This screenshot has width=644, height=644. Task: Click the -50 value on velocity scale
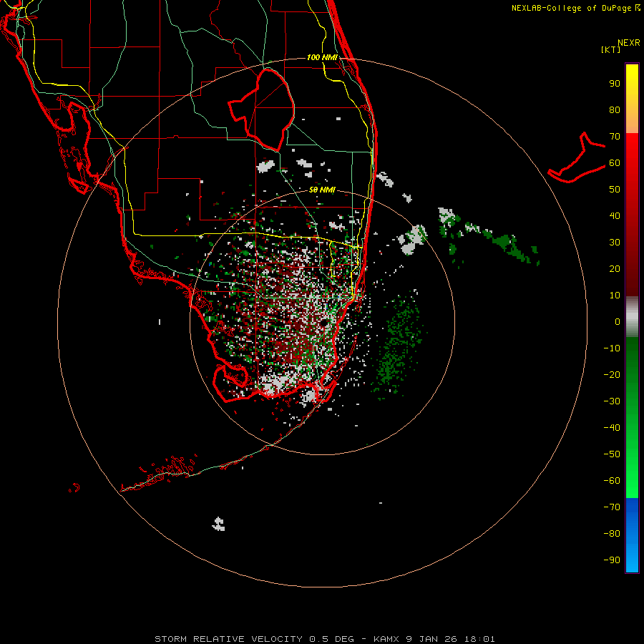tap(612, 454)
